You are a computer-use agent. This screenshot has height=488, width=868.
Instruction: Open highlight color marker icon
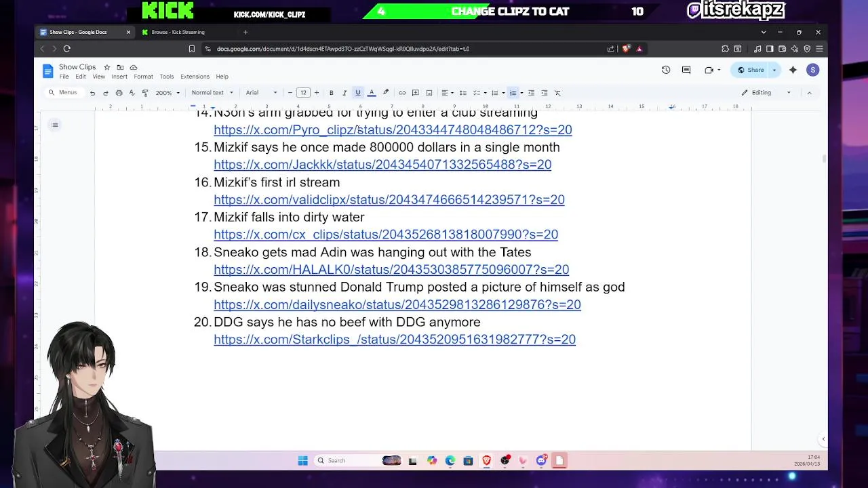(x=386, y=93)
